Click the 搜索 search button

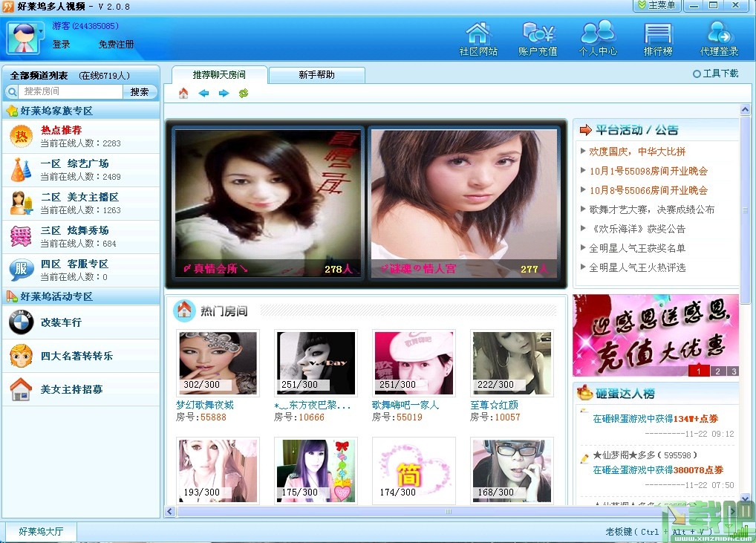coord(140,91)
